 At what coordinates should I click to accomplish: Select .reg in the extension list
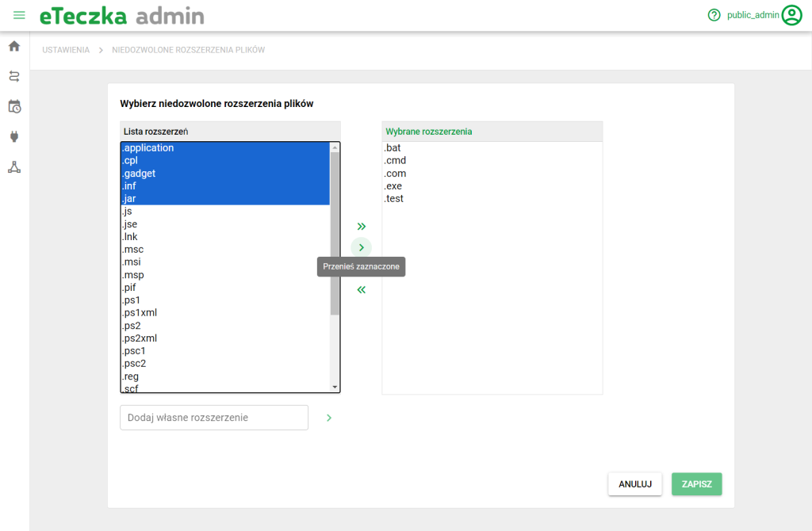click(225, 376)
